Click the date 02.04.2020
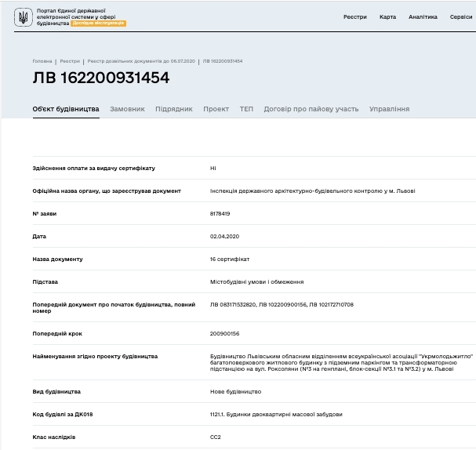 224,237
